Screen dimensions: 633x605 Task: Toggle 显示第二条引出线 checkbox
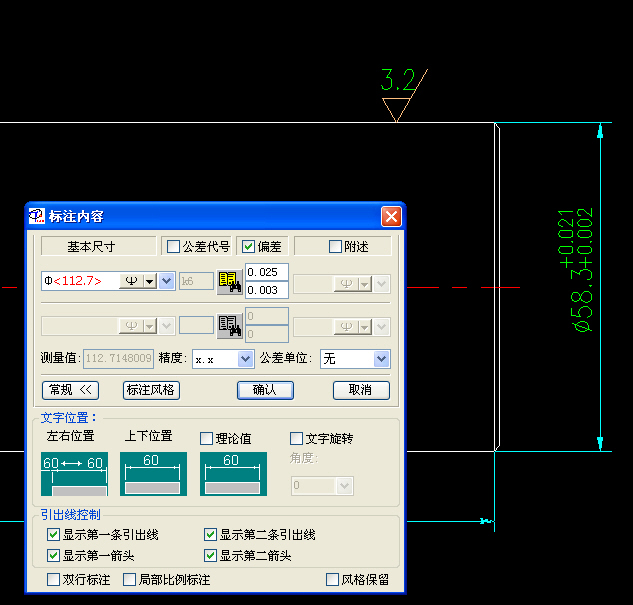(210, 534)
